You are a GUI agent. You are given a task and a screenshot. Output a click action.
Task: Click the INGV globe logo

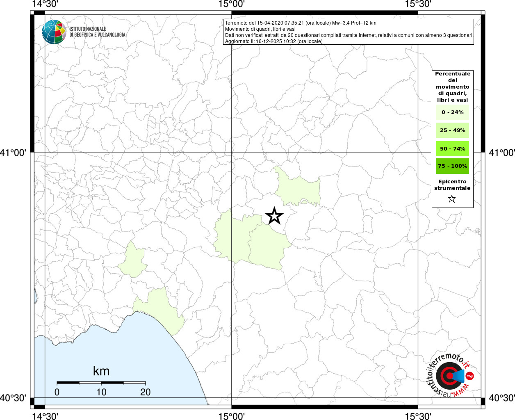[x=54, y=32]
